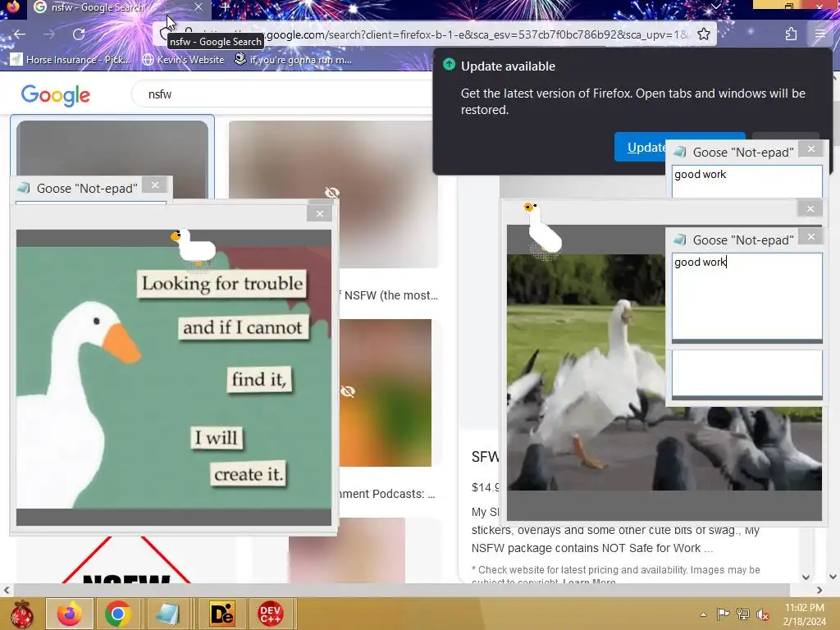Click the "NSFW (the most..." result caption
840x630 pixels.
(x=390, y=295)
